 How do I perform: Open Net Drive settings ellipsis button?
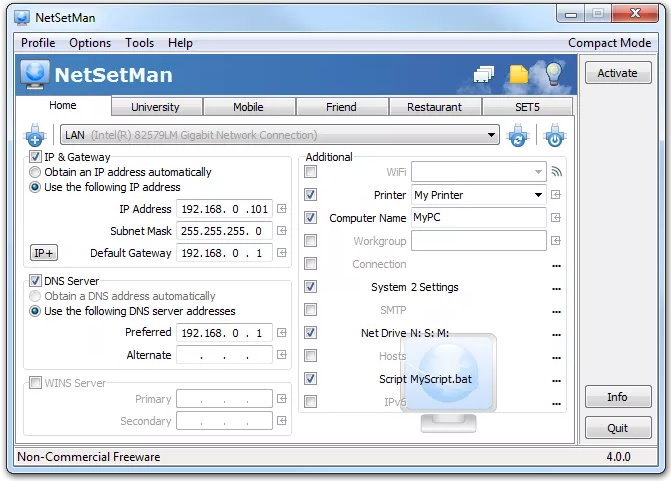pyautogui.click(x=556, y=335)
